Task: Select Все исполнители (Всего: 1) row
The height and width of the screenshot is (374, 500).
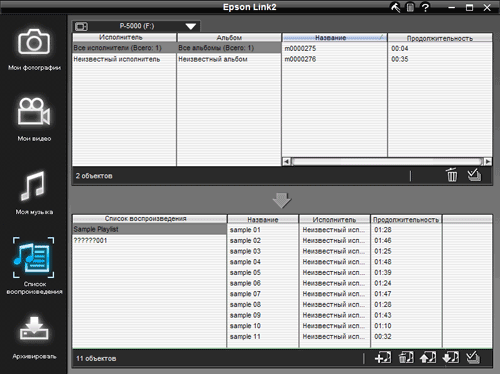Action: coord(124,48)
